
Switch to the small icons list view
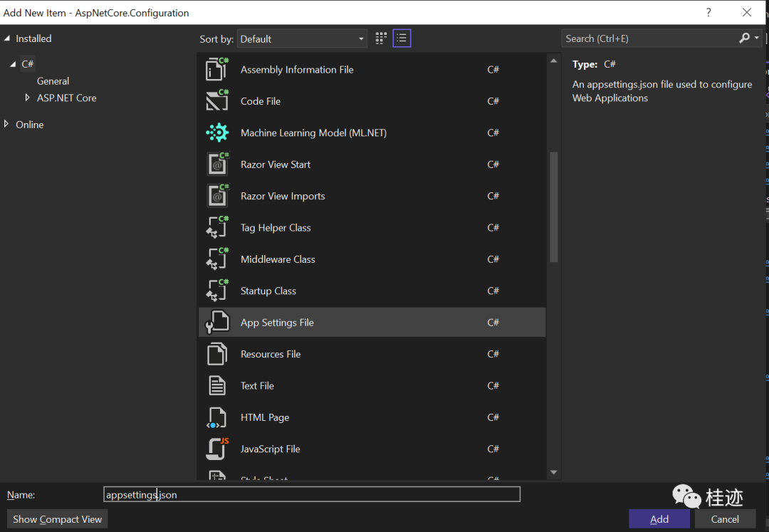[402, 38]
